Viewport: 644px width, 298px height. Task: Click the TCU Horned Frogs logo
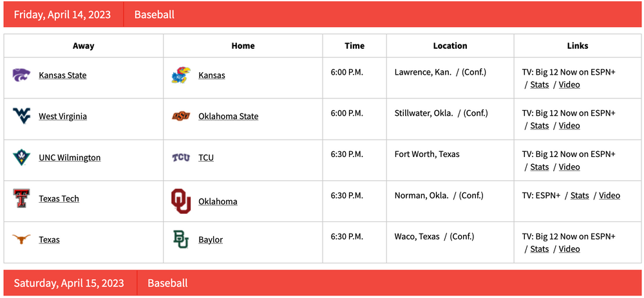181,158
